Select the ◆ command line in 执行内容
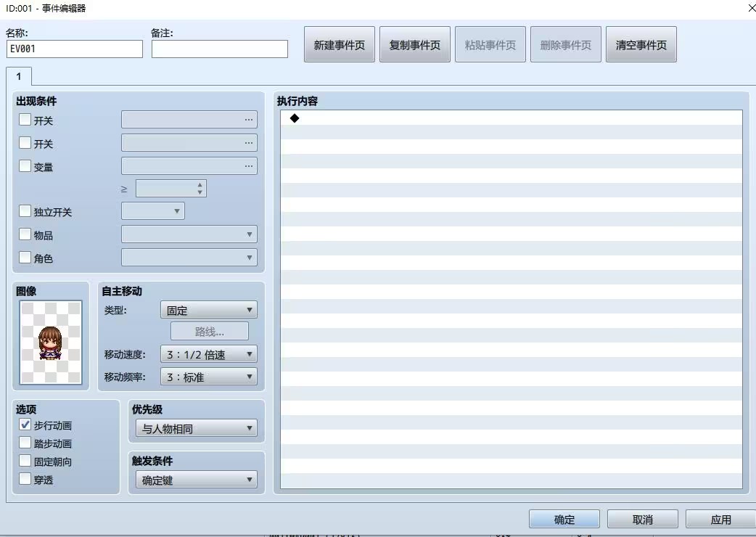The image size is (756, 537). point(363,118)
